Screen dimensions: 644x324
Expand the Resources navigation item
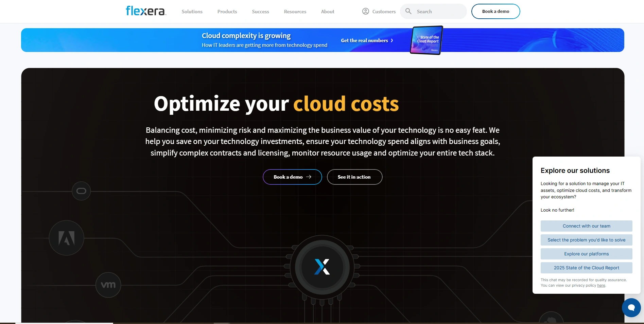295,11
